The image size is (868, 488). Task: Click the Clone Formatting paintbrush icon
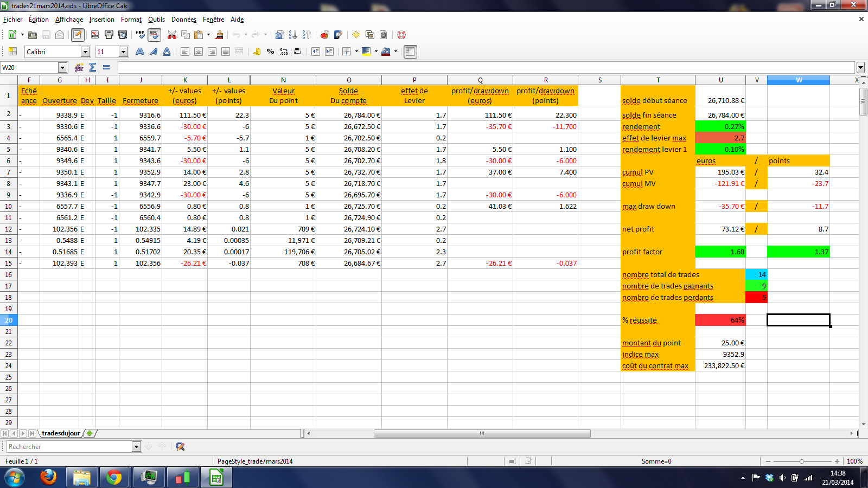[219, 35]
